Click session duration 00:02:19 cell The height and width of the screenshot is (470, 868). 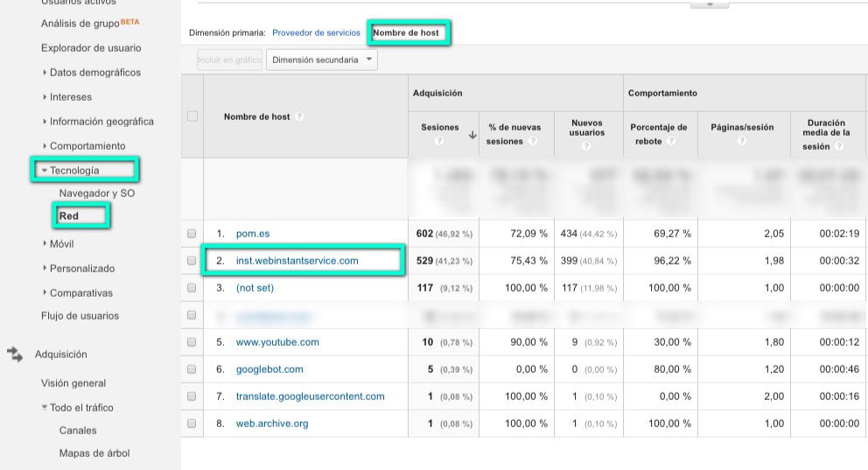(x=839, y=234)
